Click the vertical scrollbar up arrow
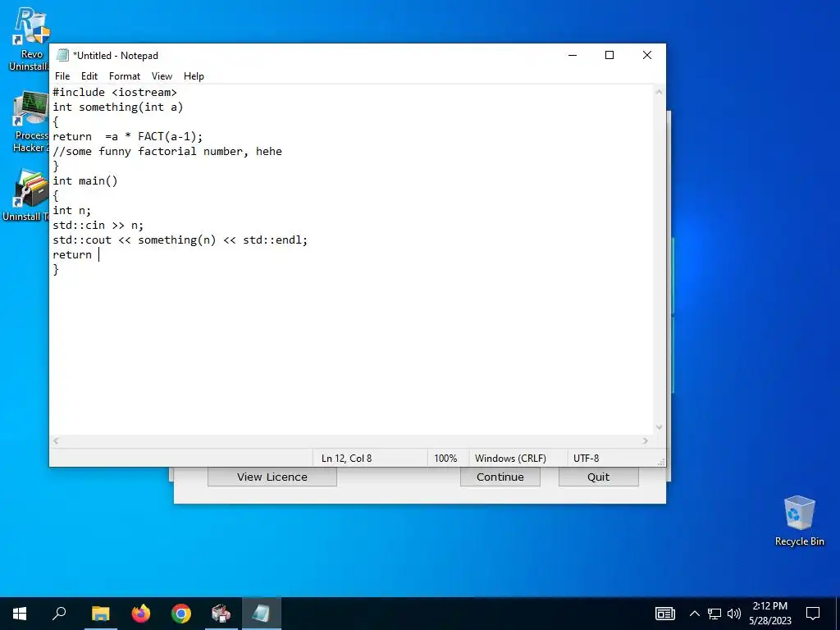The height and width of the screenshot is (630, 840). 659,92
